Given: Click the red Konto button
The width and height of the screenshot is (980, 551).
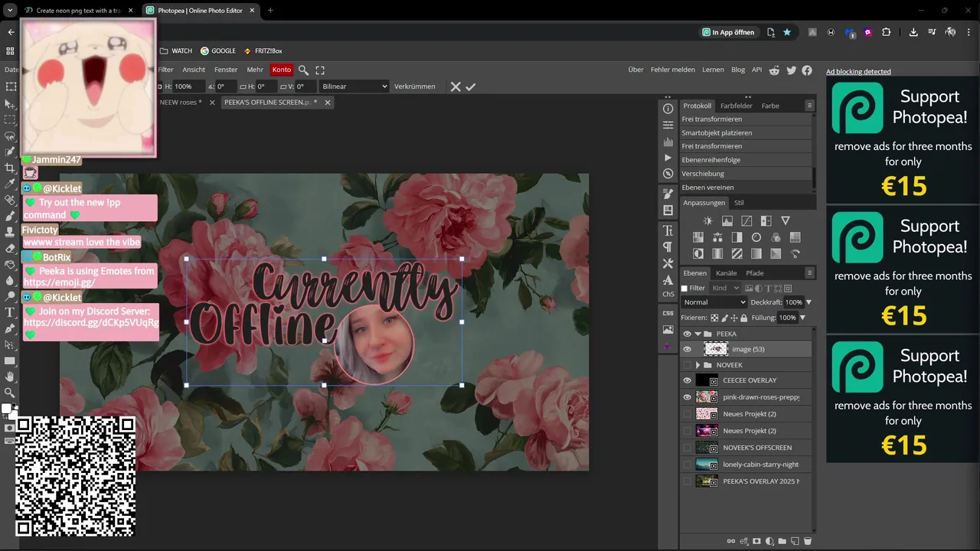Looking at the screenshot, I should (x=282, y=70).
